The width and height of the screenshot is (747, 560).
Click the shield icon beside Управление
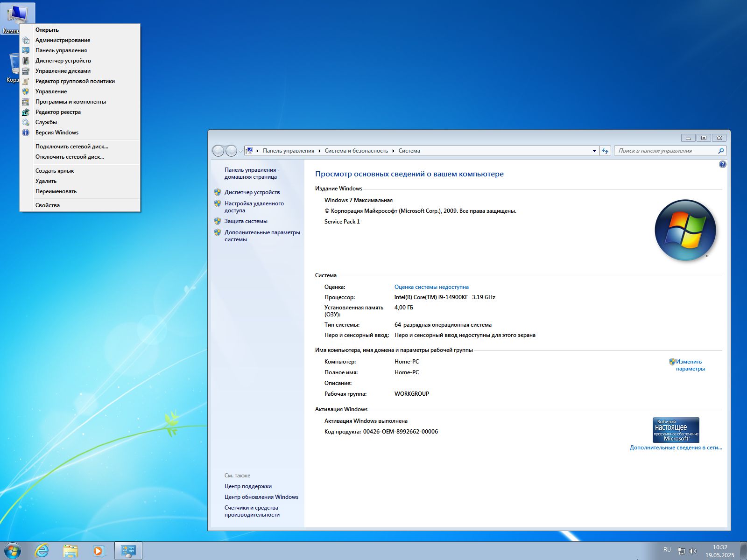(26, 91)
